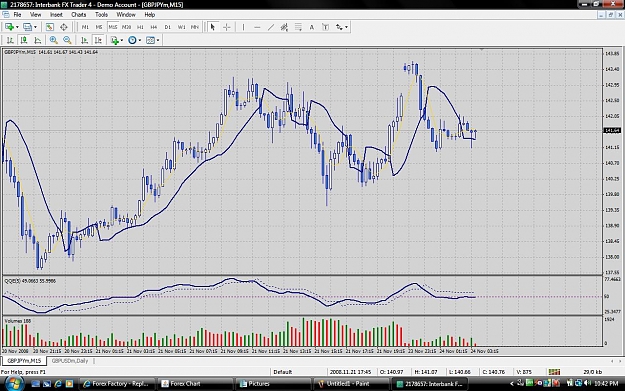Image resolution: width=625 pixels, height=391 pixels.
Task: Click the Templates icon
Action: tap(150, 40)
